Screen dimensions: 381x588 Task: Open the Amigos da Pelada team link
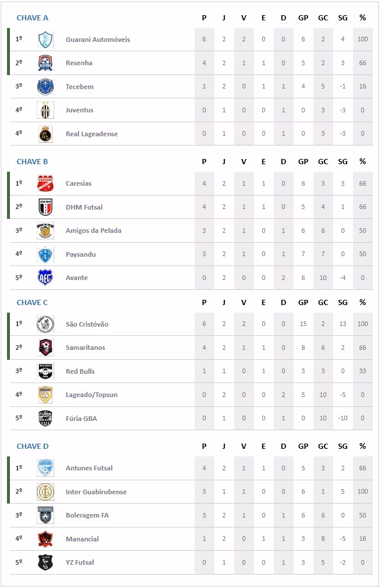pos(94,231)
